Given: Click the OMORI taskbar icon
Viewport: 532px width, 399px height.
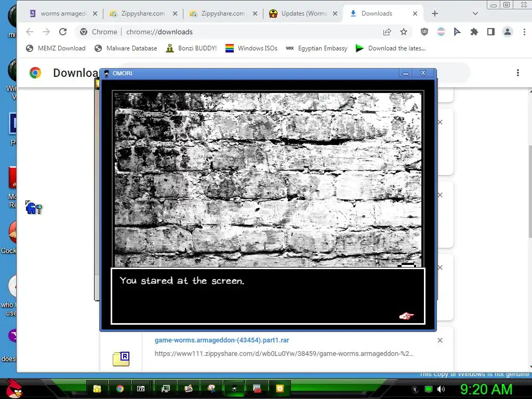Looking at the screenshot, I should point(234,389).
